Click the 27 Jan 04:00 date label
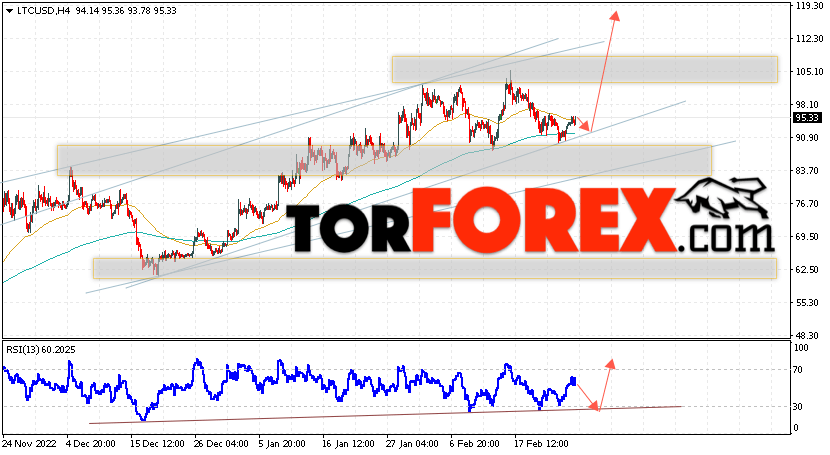Screen dimensions: 830x455 [x=413, y=443]
